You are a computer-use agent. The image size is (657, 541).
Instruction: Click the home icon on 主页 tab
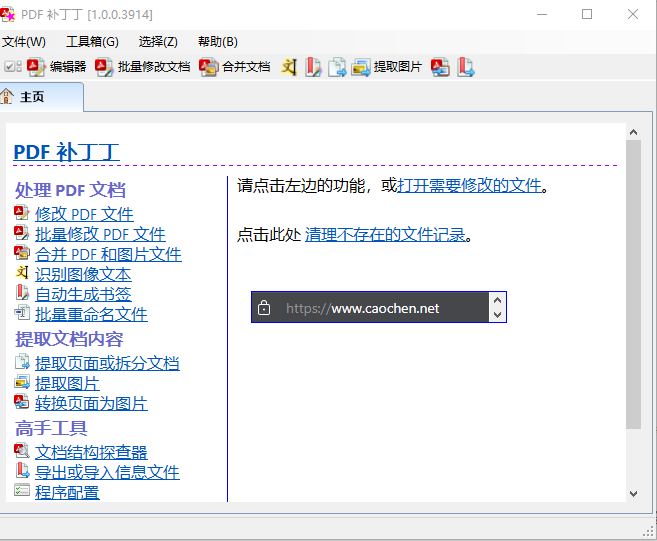[x=7, y=96]
